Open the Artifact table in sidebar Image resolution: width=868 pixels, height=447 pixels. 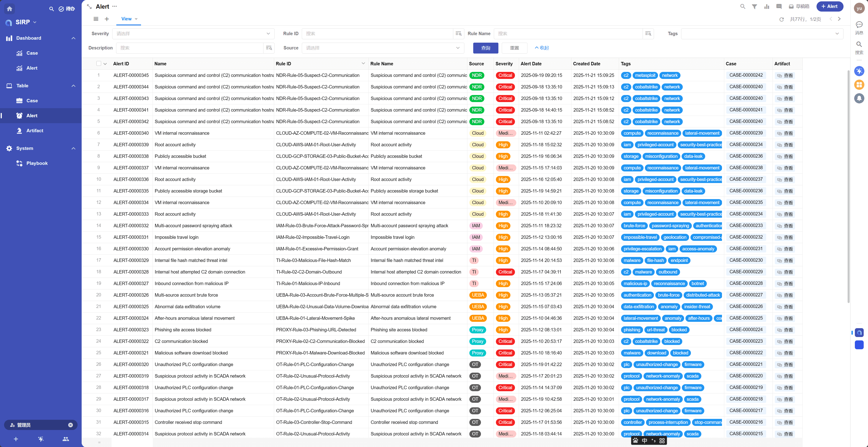(x=35, y=130)
